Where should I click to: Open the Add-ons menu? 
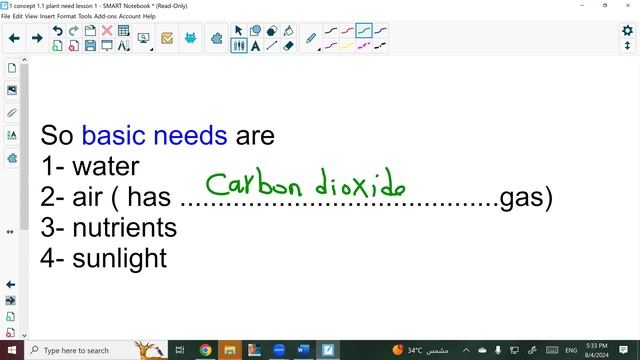pos(105,16)
